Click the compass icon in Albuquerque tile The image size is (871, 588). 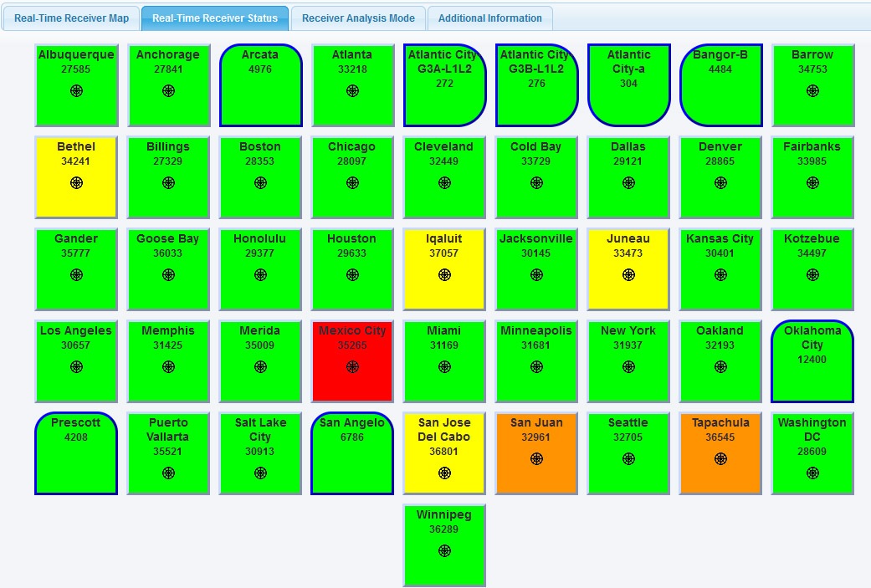(x=76, y=91)
